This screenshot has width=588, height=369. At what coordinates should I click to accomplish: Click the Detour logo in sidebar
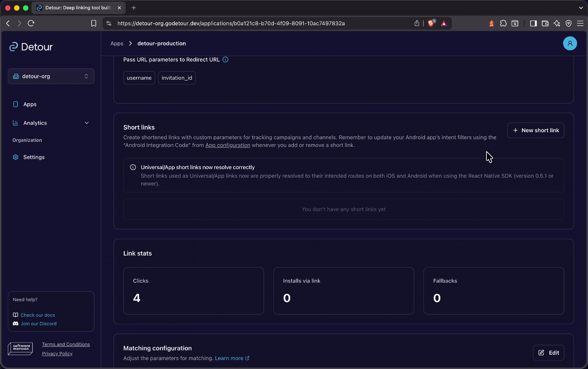click(x=31, y=47)
